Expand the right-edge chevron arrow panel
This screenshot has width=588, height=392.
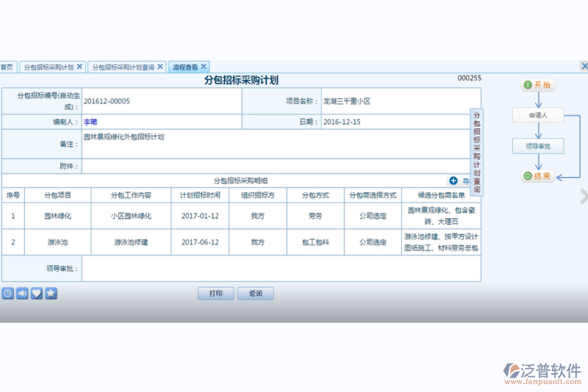pos(583,196)
